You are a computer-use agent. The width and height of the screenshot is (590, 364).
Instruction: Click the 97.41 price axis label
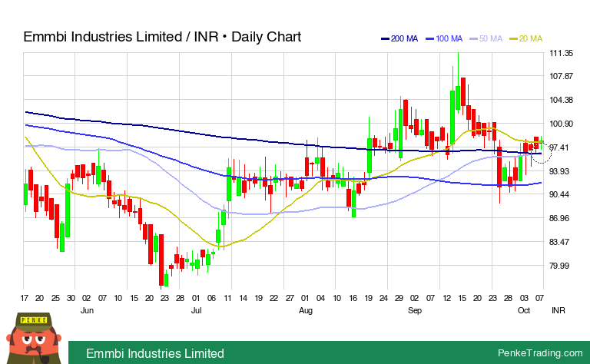(x=559, y=147)
